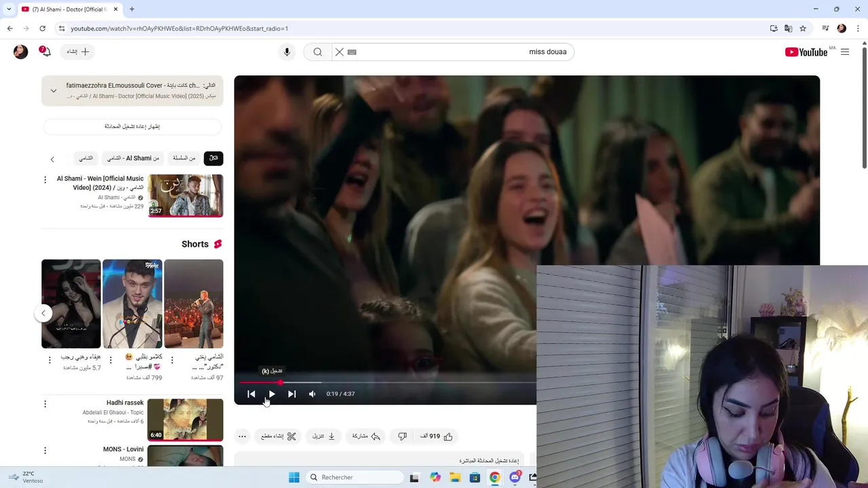Dislike the video with the thumbs-down button

coord(402,436)
